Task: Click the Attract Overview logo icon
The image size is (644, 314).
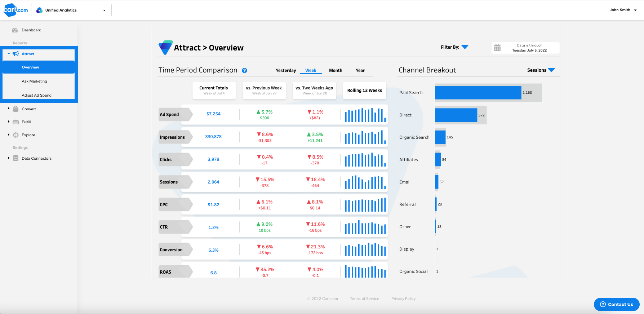Action: [165, 48]
